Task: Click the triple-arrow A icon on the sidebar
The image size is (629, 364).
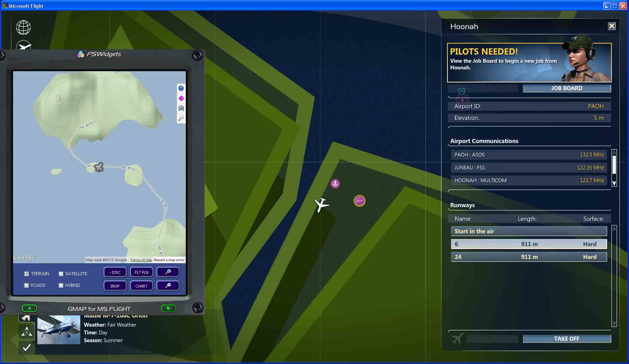Action: pos(26,331)
